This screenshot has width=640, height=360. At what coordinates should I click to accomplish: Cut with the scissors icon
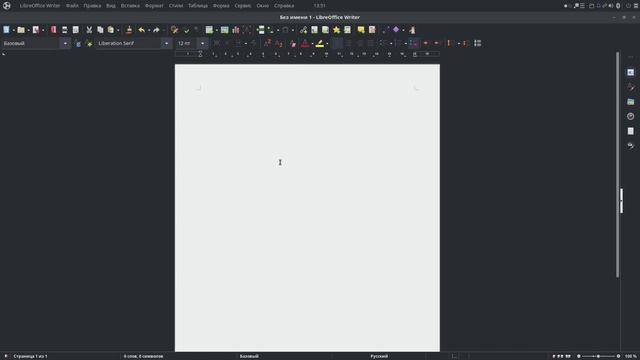[89, 30]
